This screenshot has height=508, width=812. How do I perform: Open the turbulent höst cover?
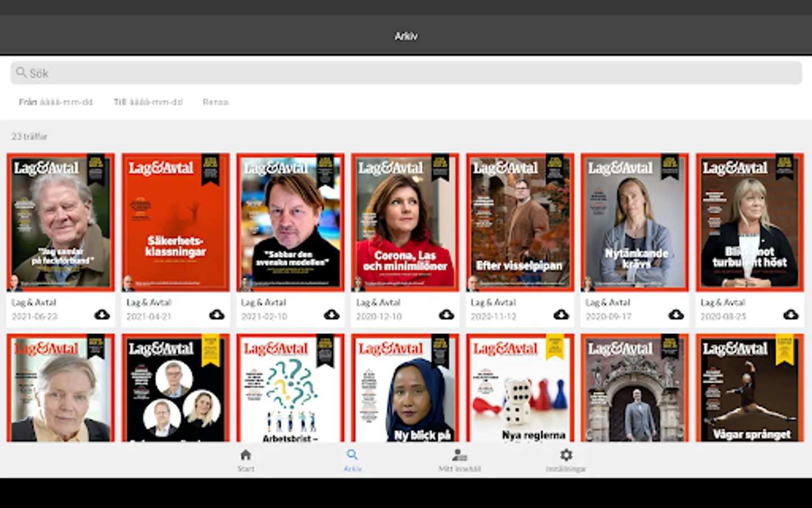pyautogui.click(x=749, y=222)
